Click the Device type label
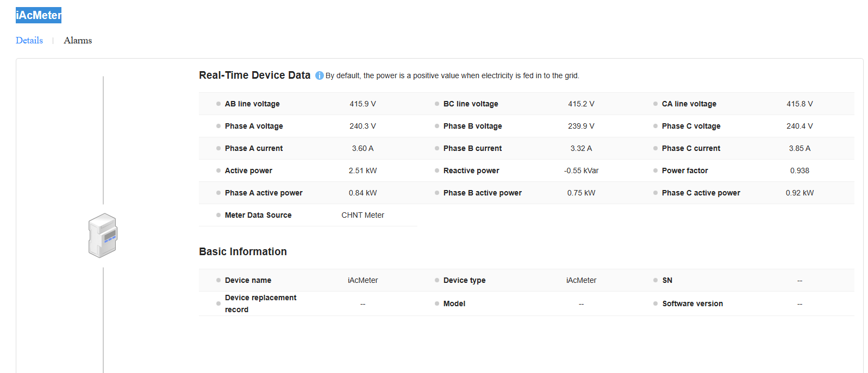868x373 pixels. [x=464, y=280]
